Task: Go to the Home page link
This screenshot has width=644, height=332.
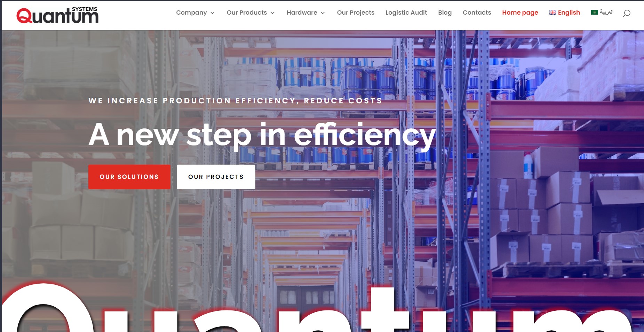Action: pyautogui.click(x=520, y=13)
